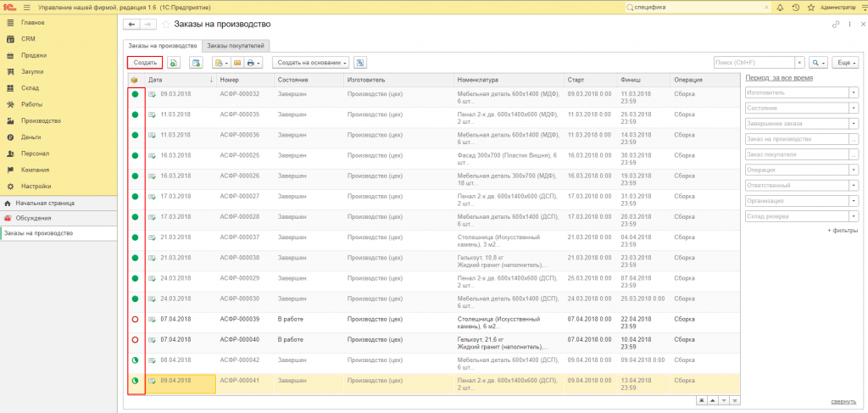Image resolution: width=868 pixels, height=413 pixels.
Task: Open the Еще menu dropdown
Action: (x=845, y=63)
